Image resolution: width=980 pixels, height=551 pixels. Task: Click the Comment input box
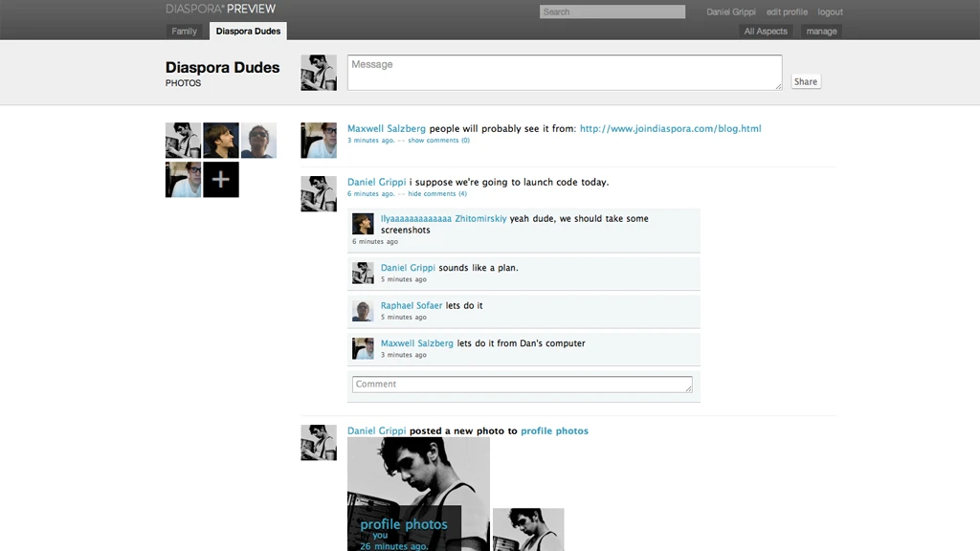tap(522, 385)
